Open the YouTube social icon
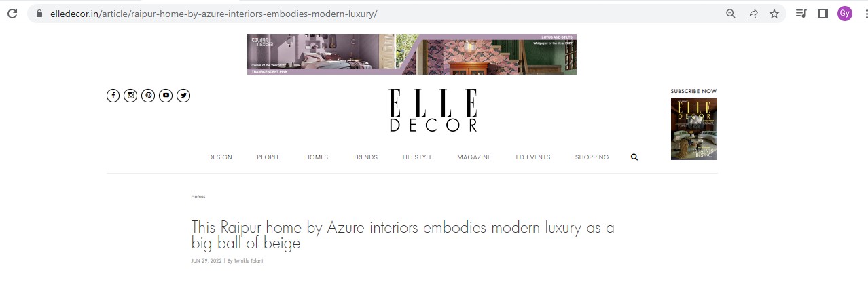Image resolution: width=868 pixels, height=291 pixels. 166,96
